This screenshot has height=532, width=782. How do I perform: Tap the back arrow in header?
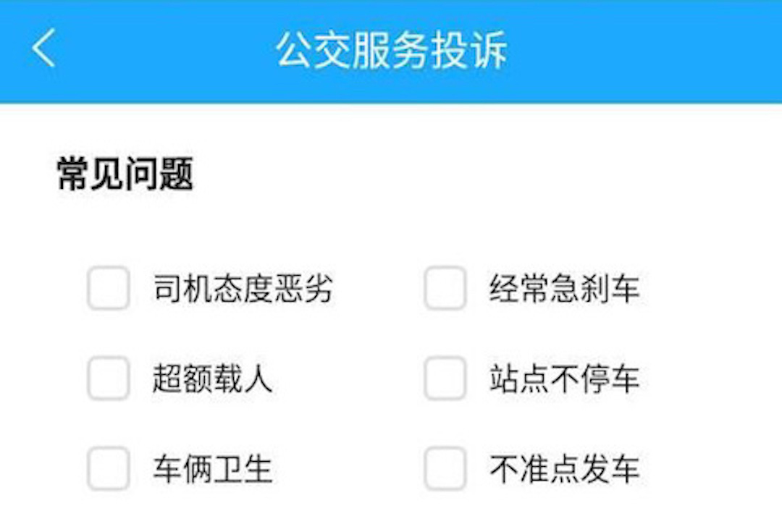click(x=43, y=51)
